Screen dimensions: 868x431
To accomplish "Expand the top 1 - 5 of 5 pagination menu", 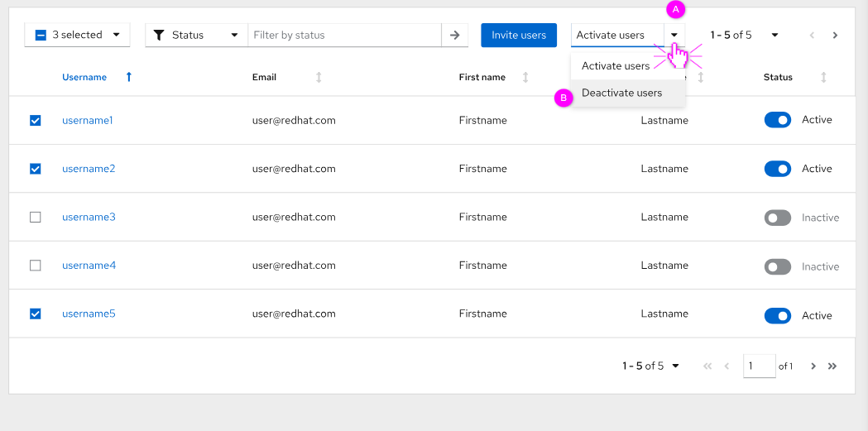I will (774, 35).
